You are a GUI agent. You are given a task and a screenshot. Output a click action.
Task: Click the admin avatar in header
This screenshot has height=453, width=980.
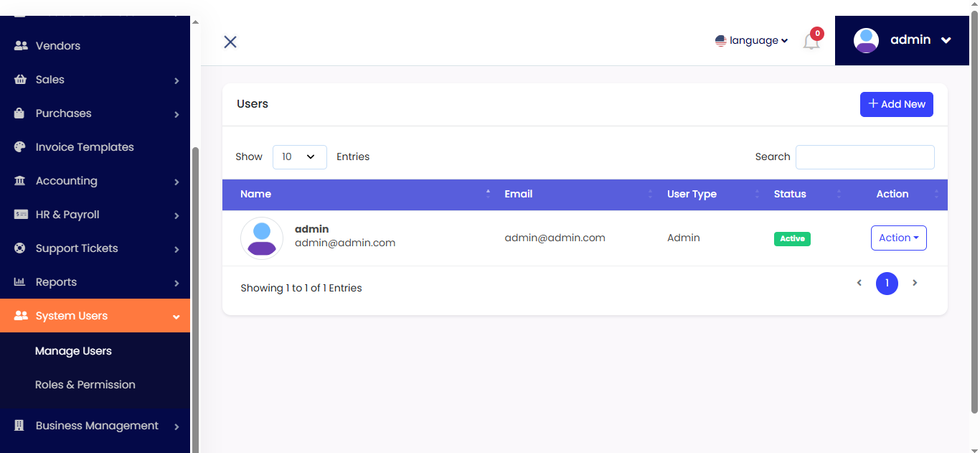(866, 40)
